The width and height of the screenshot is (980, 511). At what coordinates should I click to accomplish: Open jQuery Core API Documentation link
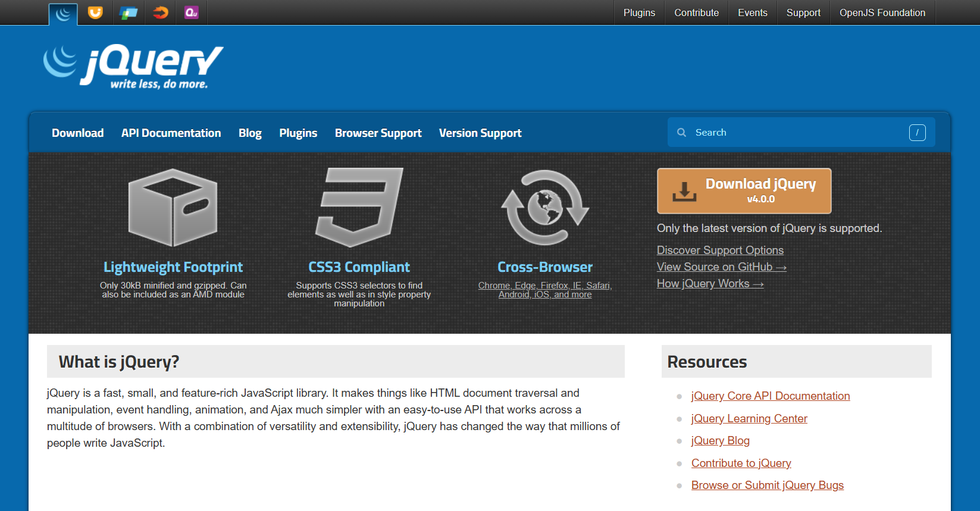click(x=771, y=396)
